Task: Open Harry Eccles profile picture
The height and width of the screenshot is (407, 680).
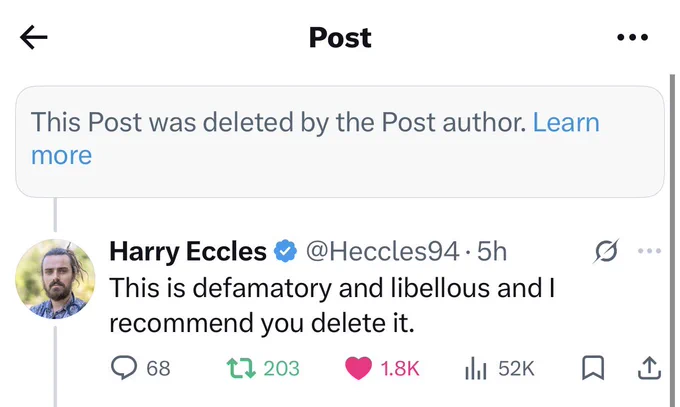Action: point(55,279)
